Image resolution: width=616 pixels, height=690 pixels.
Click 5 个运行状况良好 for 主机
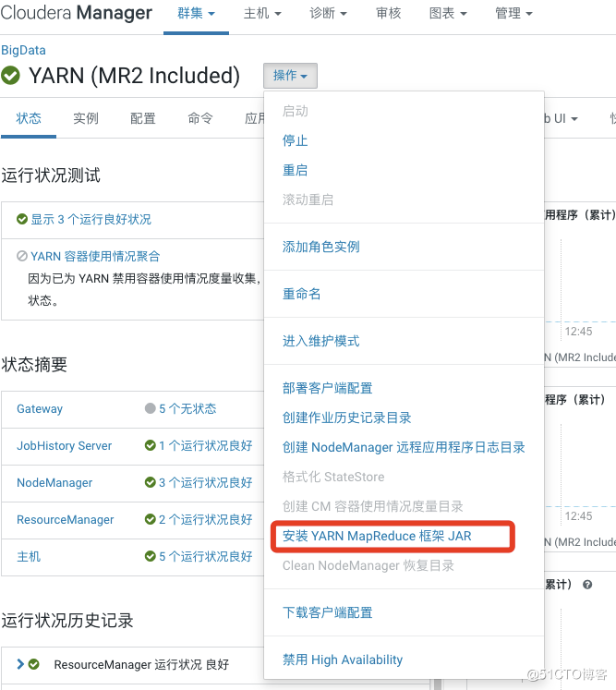click(x=205, y=557)
